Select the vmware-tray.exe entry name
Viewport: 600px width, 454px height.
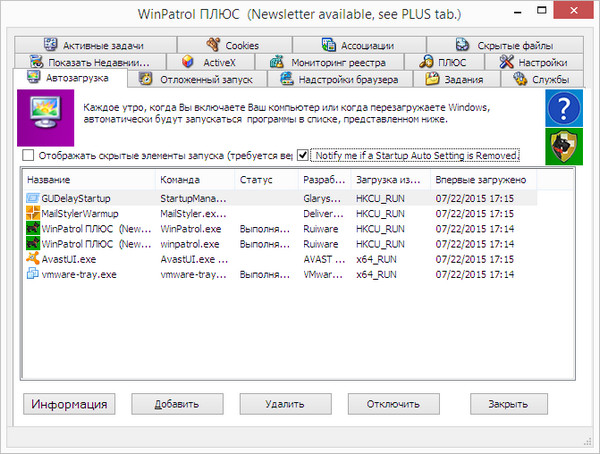[79, 274]
